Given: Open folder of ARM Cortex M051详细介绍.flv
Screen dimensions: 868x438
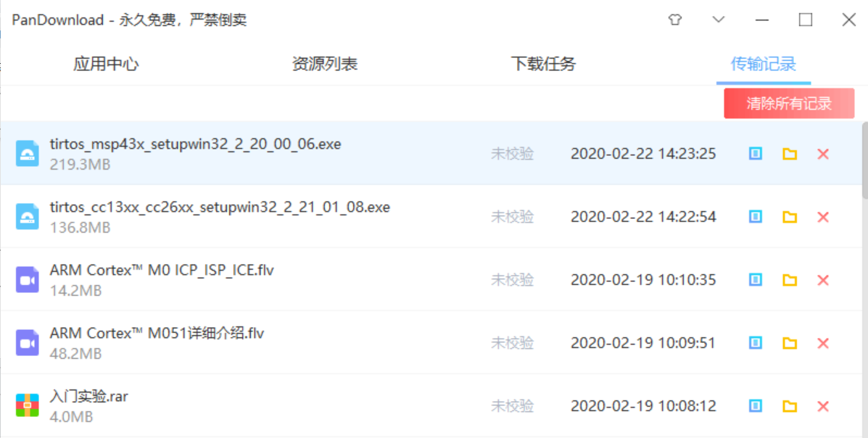Looking at the screenshot, I should tap(790, 343).
